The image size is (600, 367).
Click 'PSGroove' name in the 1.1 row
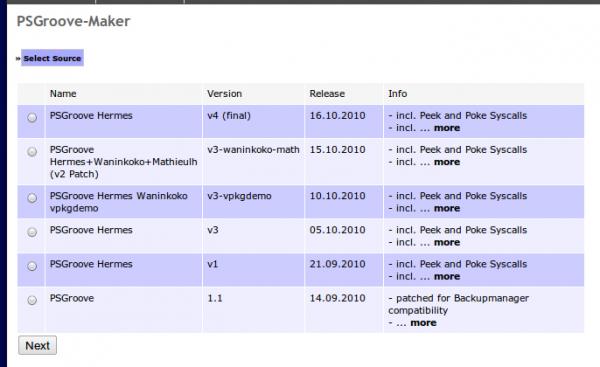pos(72,298)
